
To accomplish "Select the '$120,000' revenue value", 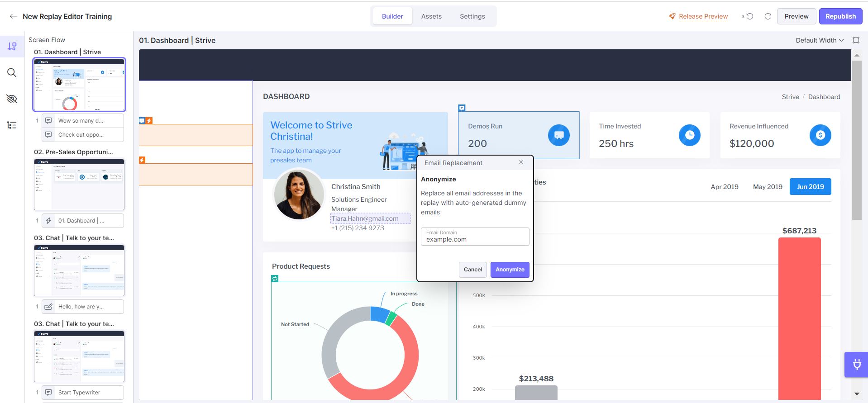I will pyautogui.click(x=752, y=144).
